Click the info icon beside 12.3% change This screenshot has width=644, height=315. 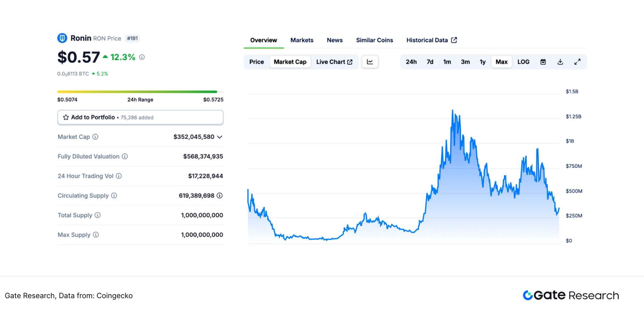[x=142, y=57]
